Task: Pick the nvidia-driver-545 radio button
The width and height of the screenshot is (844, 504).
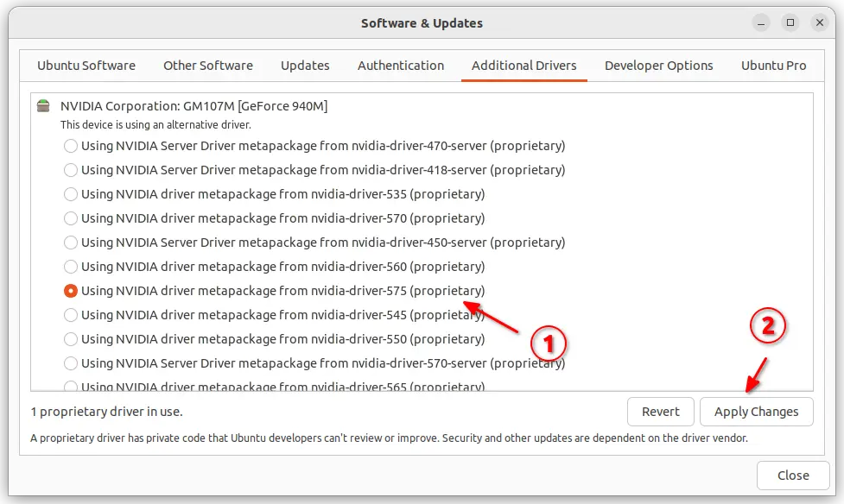Action: pyautogui.click(x=71, y=315)
